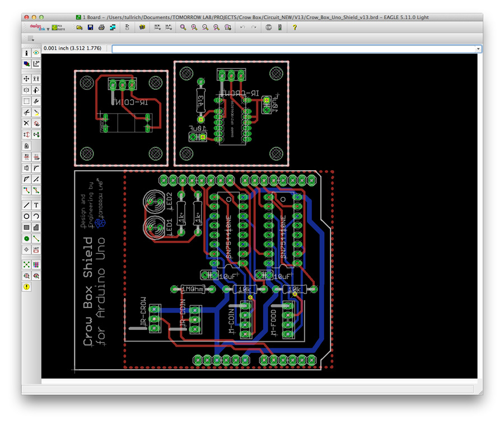Viewport: 504px width, 424px height.
Task: Select the Copy tool
Action: (36, 79)
